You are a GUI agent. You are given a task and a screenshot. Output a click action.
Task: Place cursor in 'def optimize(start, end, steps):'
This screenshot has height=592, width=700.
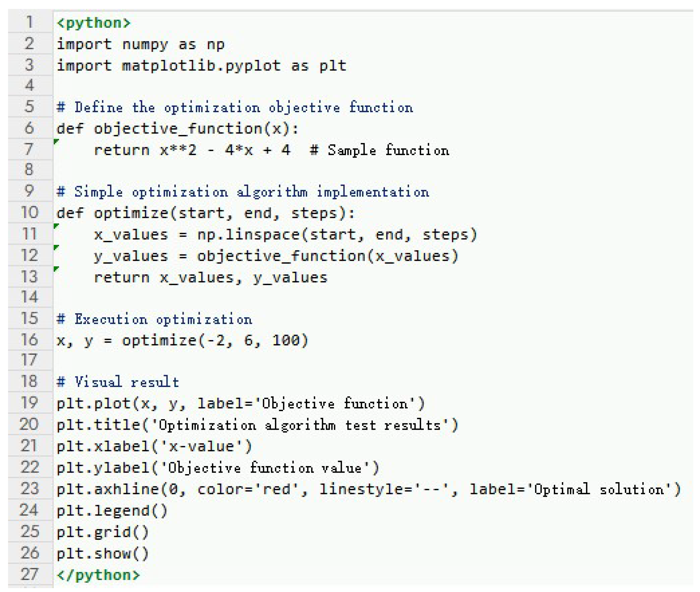pos(206,213)
